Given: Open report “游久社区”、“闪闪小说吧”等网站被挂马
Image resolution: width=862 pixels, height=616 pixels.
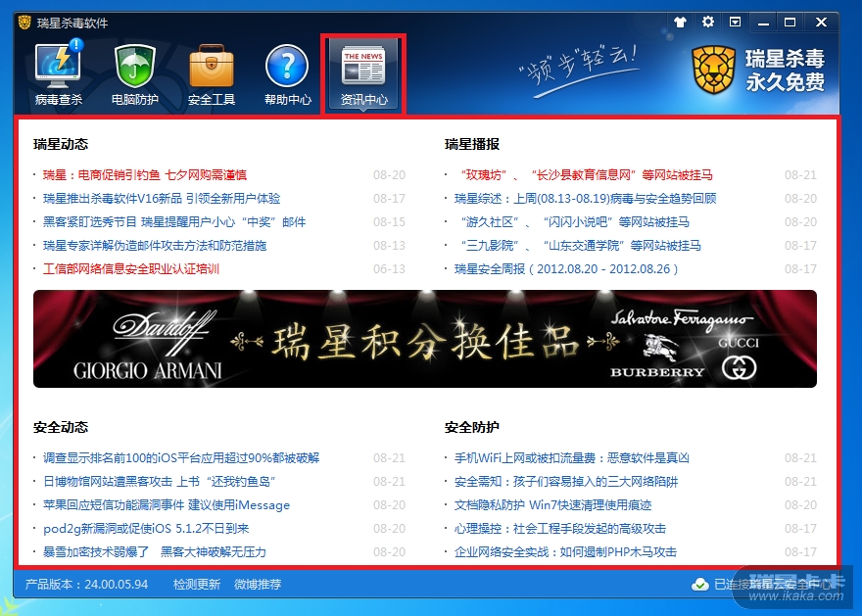Looking at the screenshot, I should 575,222.
